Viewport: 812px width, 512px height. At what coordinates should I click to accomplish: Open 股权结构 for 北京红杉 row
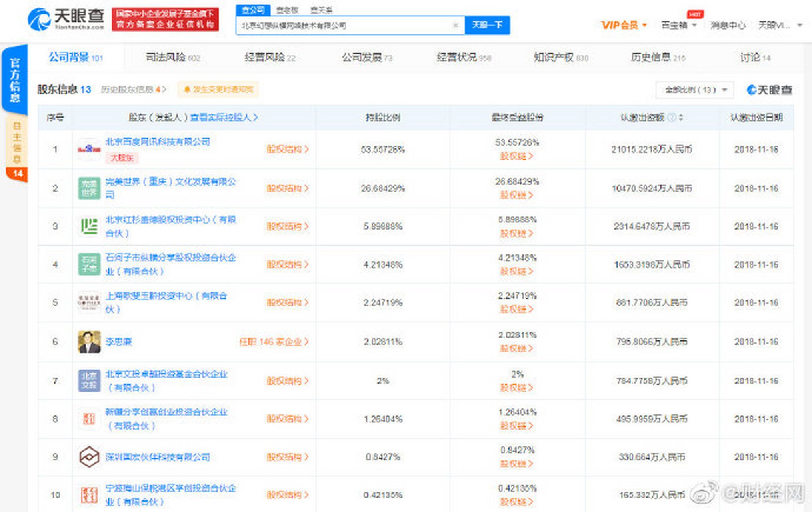288,226
